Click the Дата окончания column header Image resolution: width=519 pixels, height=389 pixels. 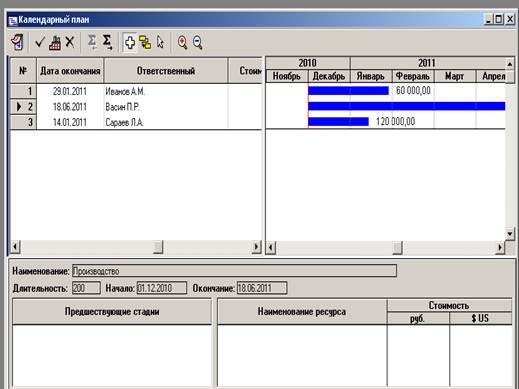click(x=70, y=71)
